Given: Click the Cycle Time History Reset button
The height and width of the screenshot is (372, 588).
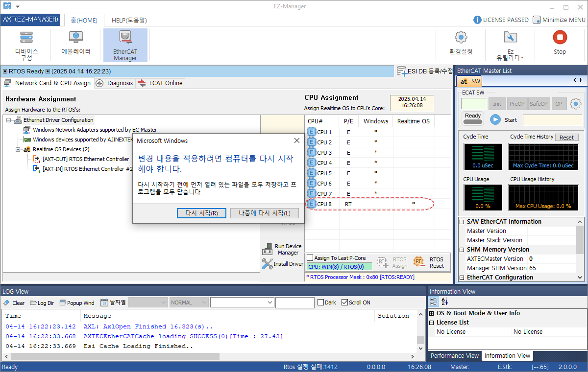Looking at the screenshot, I should pyautogui.click(x=566, y=138).
